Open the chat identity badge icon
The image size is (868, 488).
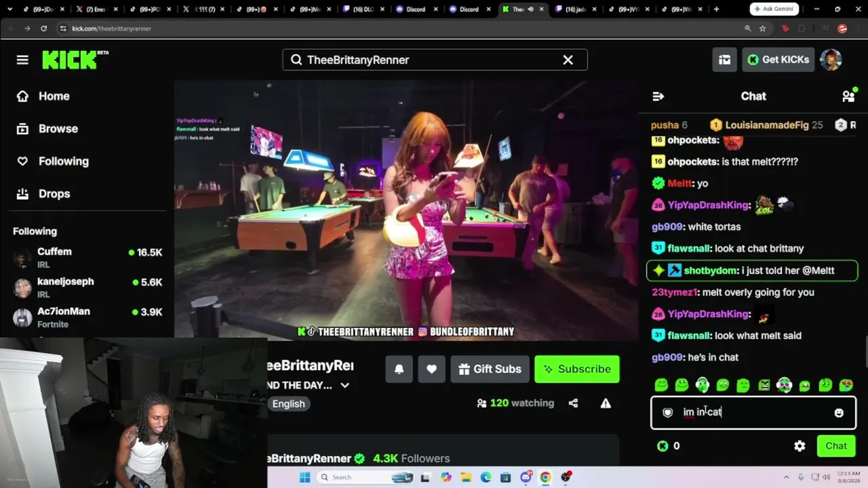click(667, 413)
